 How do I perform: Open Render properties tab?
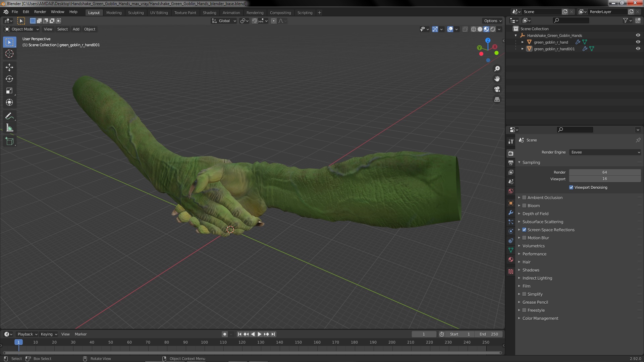coord(511,153)
